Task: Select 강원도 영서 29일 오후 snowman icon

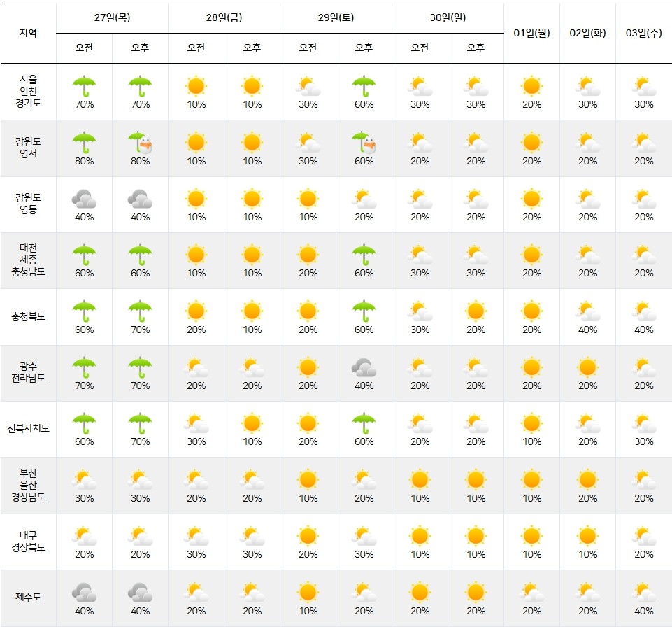Action: click(x=364, y=143)
